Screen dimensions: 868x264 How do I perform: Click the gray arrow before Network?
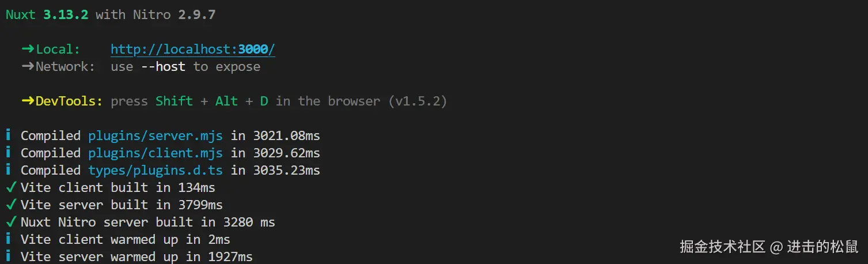(x=28, y=67)
